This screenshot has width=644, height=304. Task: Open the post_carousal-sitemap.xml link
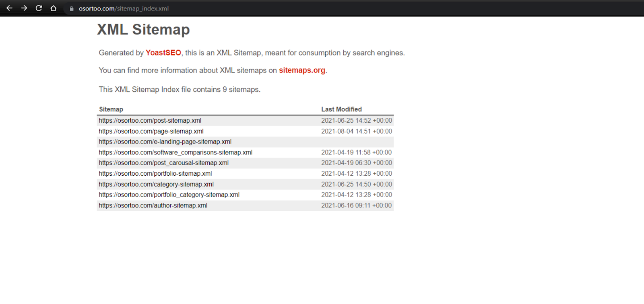click(163, 163)
